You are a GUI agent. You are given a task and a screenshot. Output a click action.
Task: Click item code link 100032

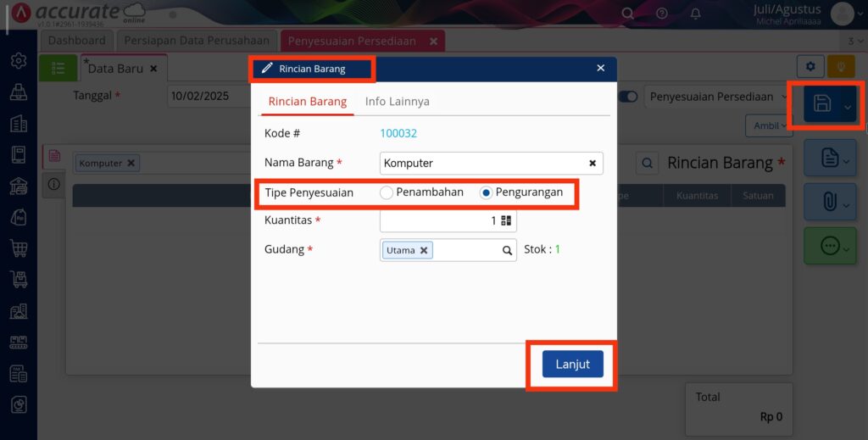pos(398,133)
